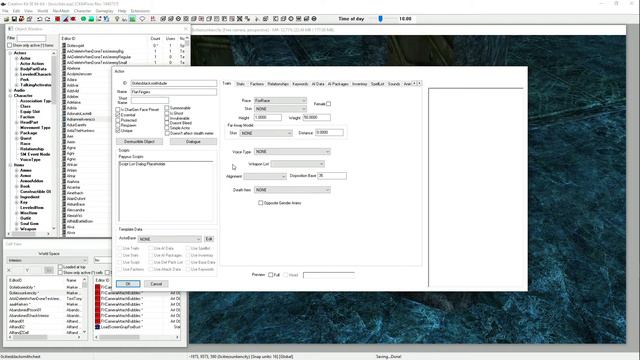Open the Skin dropdown below Race
Viewport: 640px width, 360px height.
click(x=280, y=109)
